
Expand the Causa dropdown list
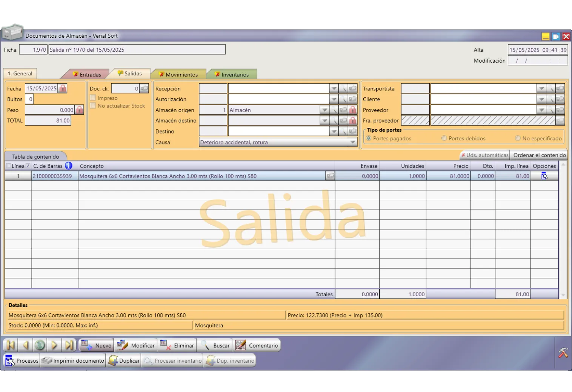[352, 142]
